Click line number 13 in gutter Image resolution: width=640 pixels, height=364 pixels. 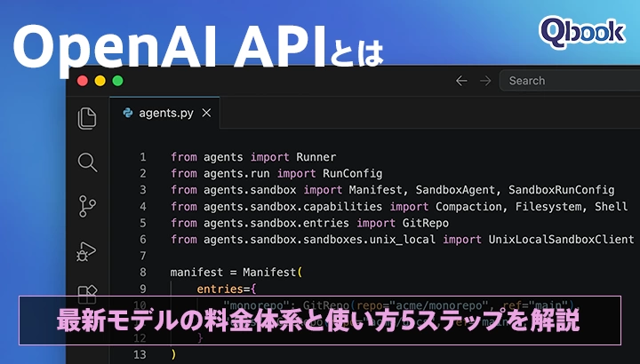pos(140,354)
